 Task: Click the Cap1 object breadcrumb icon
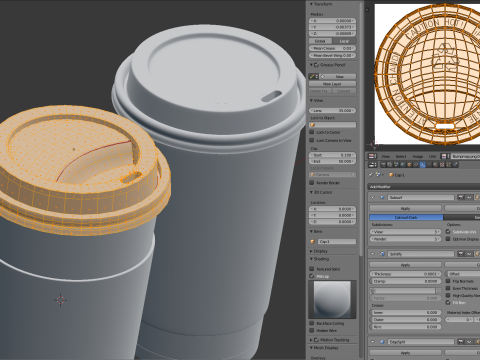(x=391, y=175)
